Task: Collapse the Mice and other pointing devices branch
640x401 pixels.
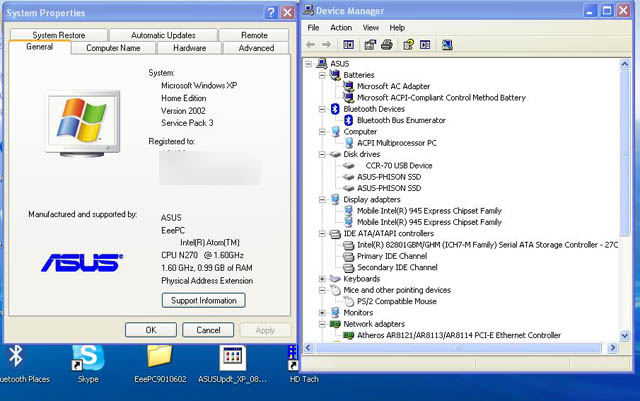Action: point(322,290)
